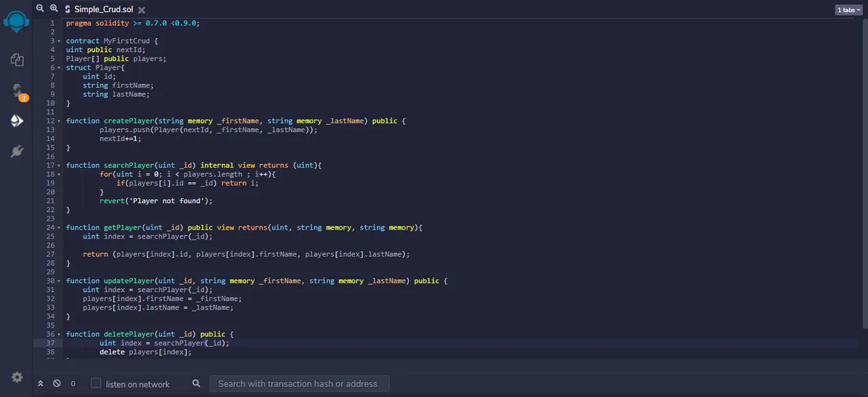Open the 1 tabs dropdown
The width and height of the screenshot is (868, 397).
click(x=848, y=9)
